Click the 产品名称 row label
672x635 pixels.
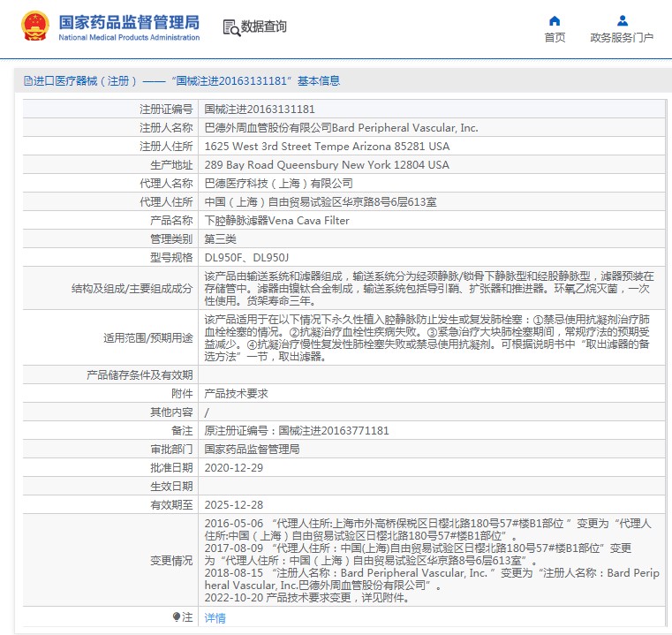[171, 221]
